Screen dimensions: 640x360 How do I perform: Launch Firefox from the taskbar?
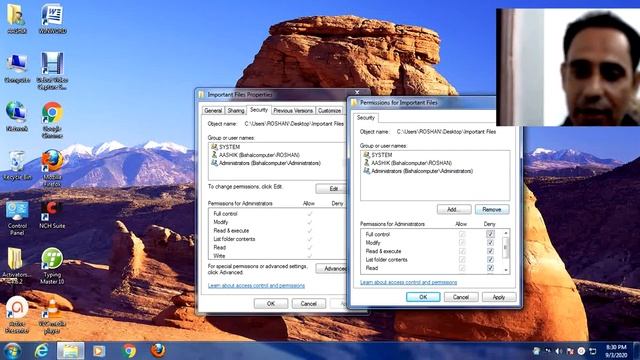coord(158,351)
